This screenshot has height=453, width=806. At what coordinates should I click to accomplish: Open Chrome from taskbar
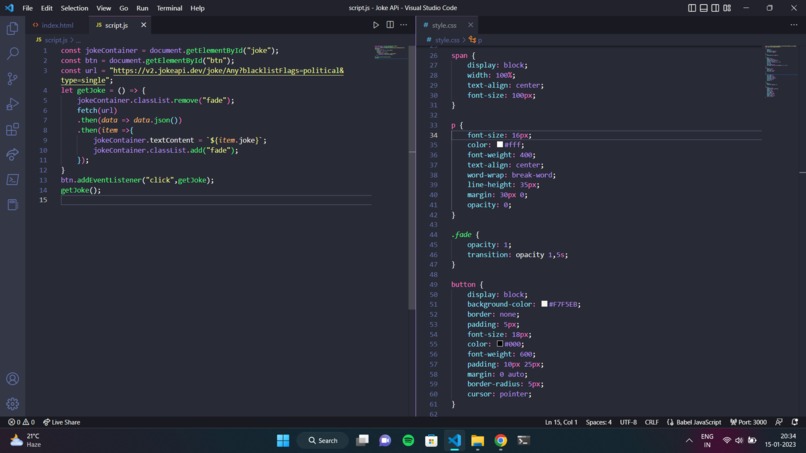(501, 441)
